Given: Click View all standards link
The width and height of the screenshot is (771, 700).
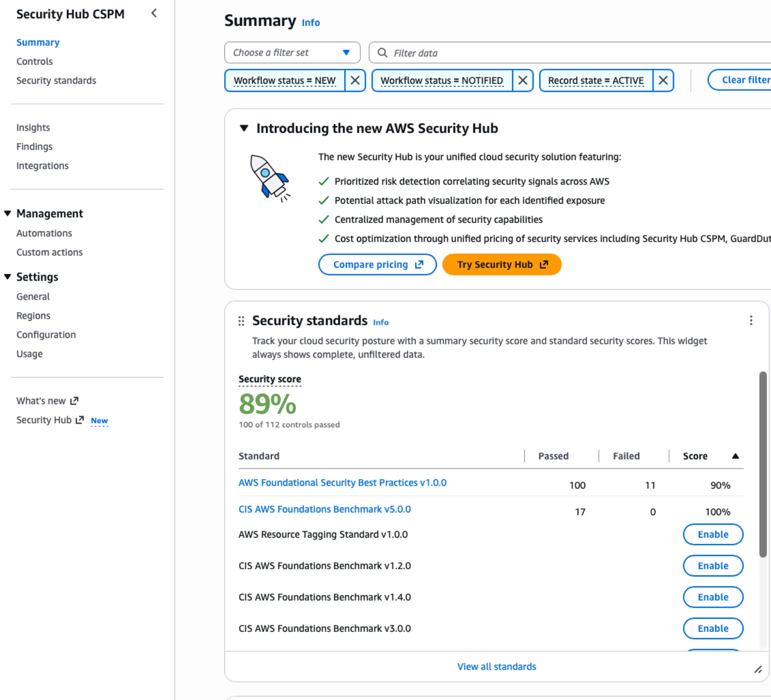Looking at the screenshot, I should pos(497,666).
